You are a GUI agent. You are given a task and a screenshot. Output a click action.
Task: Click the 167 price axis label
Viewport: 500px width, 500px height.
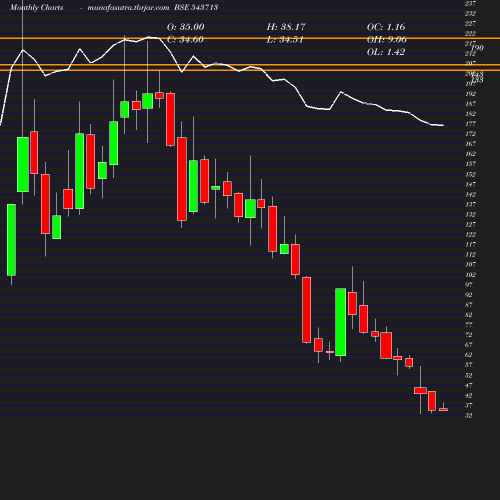470,144
